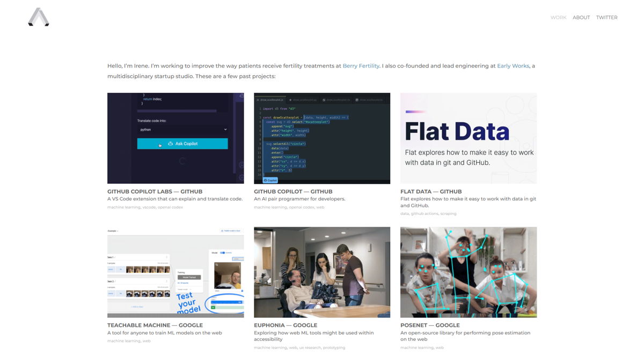Image resolution: width=644 pixels, height=357 pixels.
Task: Click the GITHUB COPILOT — GITHUB title
Action: pos(293,191)
